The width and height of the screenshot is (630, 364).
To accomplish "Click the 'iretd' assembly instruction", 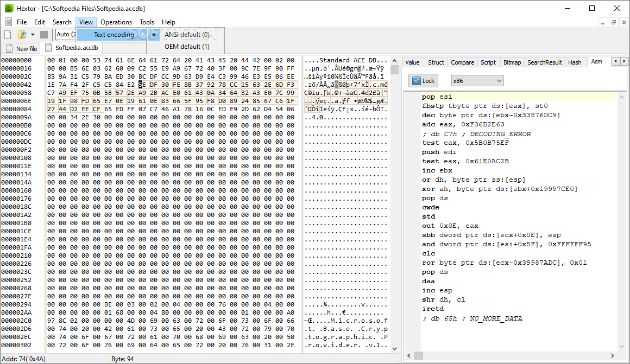I will (x=433, y=309).
